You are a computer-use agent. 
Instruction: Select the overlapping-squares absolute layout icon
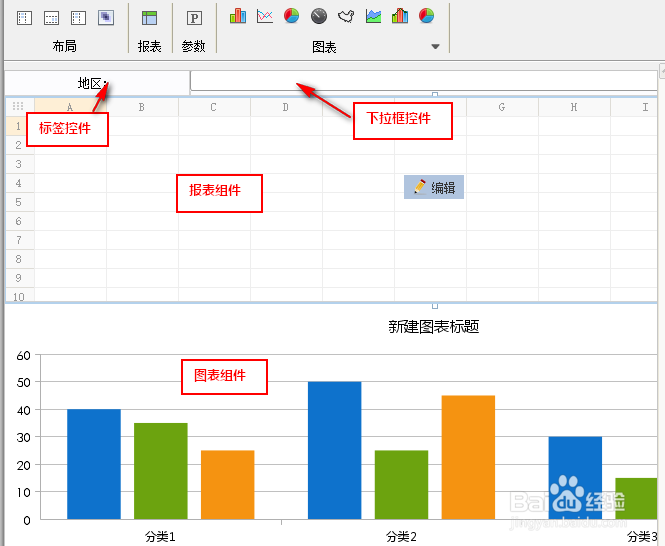pyautogui.click(x=106, y=18)
